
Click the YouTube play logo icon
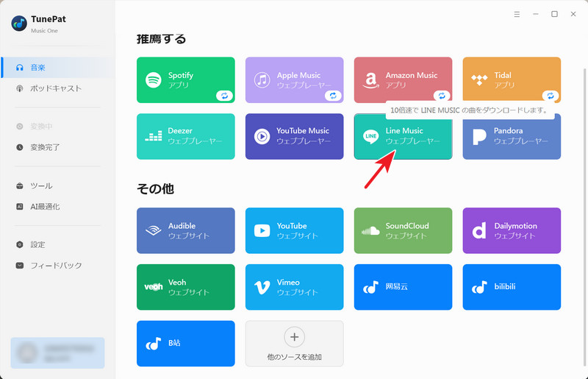click(x=262, y=230)
